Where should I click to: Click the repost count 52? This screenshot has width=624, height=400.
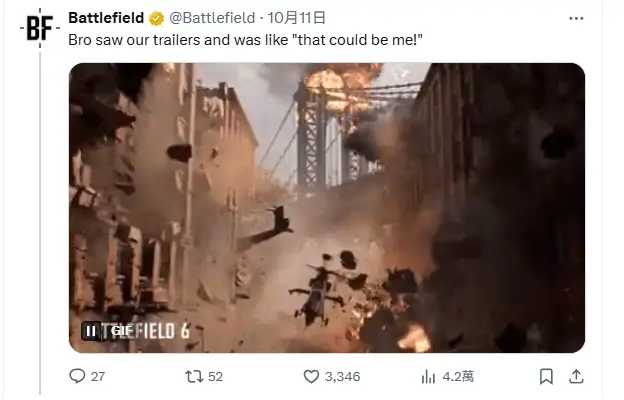[215, 377]
